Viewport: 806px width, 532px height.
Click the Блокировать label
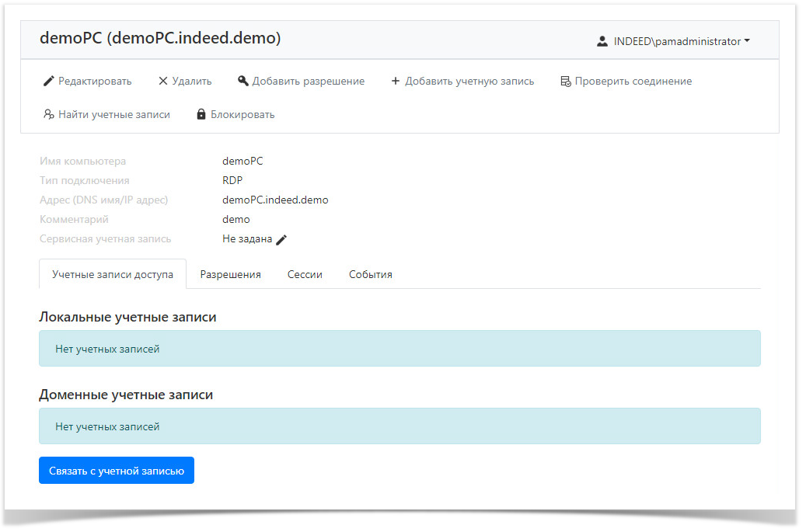[242, 114]
